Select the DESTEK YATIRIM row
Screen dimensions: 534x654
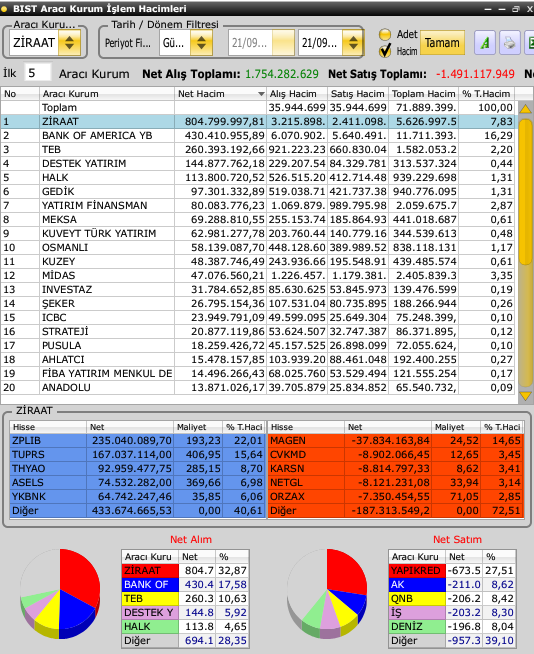[257, 164]
